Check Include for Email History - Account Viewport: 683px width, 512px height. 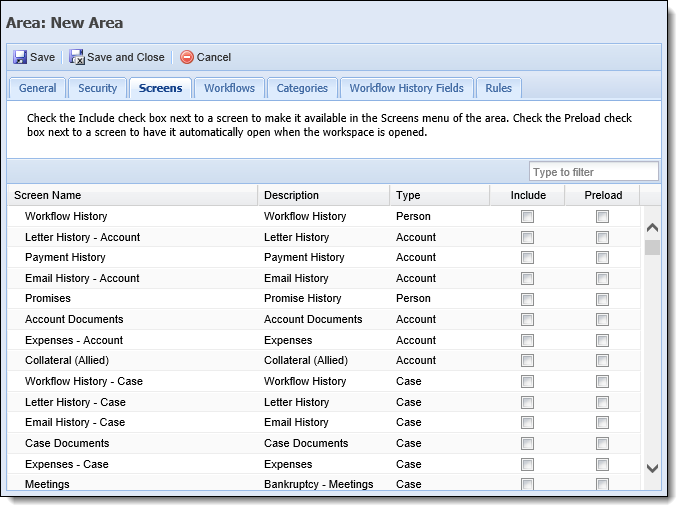(527, 278)
